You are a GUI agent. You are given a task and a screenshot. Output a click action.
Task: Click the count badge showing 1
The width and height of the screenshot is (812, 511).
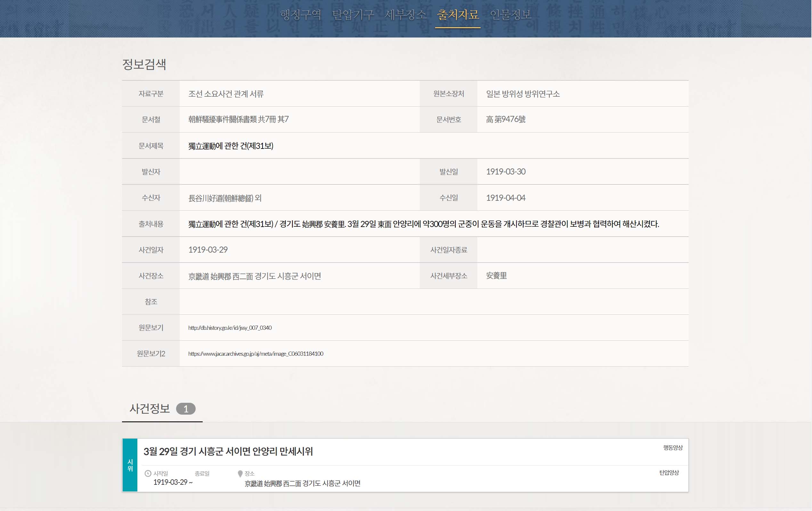(185, 409)
